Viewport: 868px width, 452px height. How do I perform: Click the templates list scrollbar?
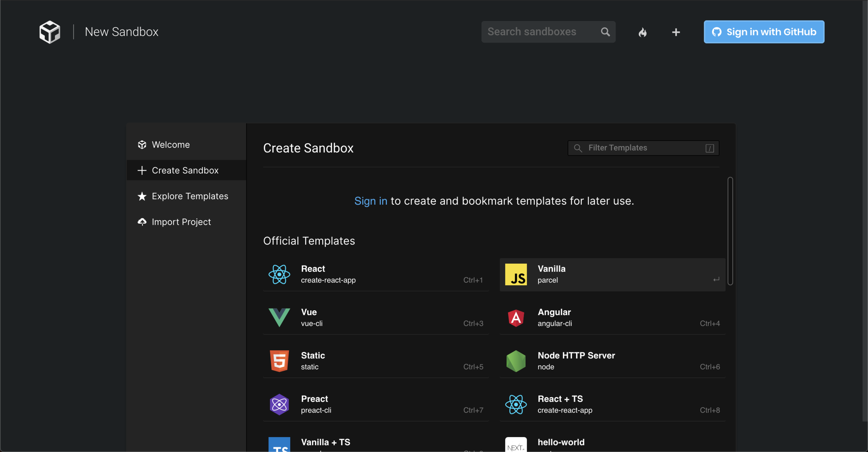[x=730, y=231]
